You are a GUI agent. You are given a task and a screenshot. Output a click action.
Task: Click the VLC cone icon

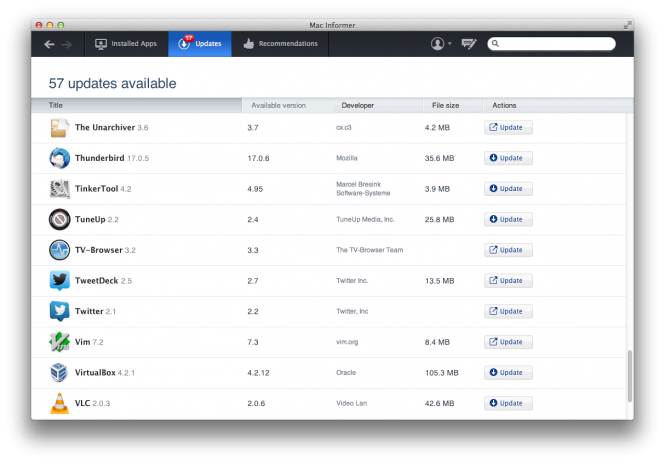[59, 403]
